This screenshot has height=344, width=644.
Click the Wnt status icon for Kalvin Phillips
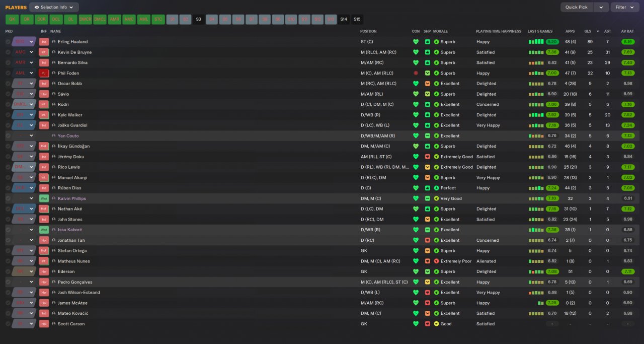[x=44, y=198]
